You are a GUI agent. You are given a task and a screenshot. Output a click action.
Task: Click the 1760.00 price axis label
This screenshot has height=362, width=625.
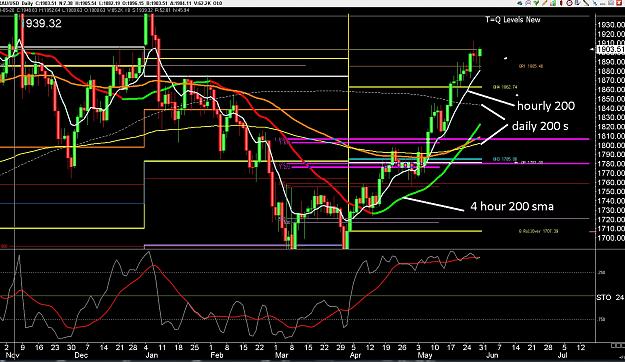pyautogui.click(x=610, y=183)
